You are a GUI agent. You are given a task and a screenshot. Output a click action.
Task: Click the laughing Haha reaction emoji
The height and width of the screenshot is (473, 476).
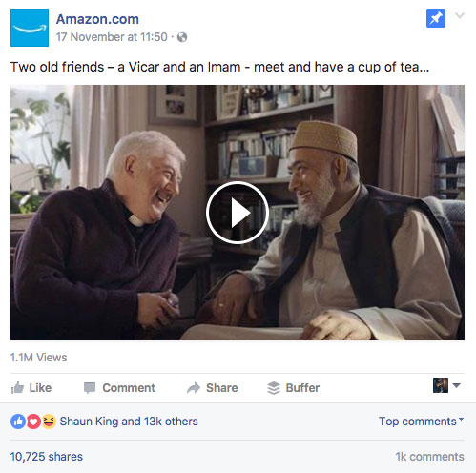(x=49, y=422)
